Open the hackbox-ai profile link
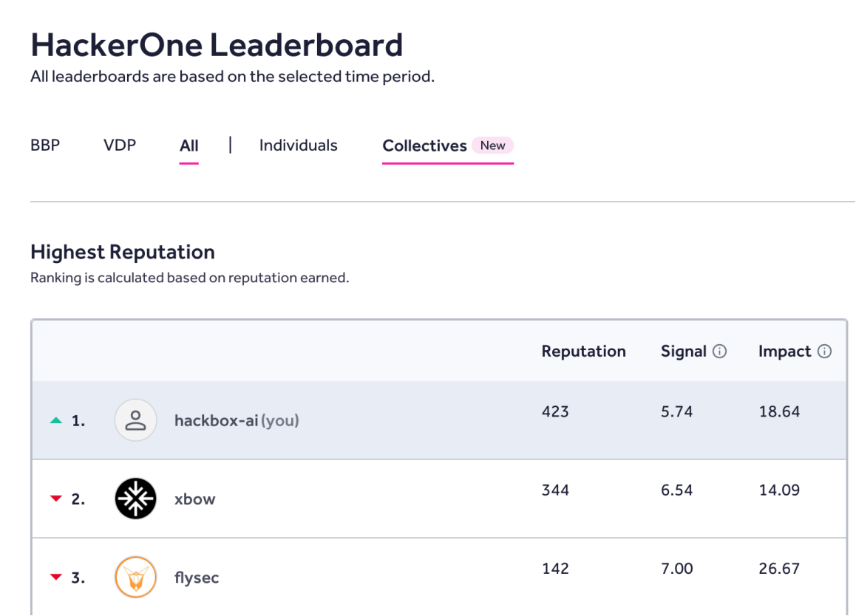The height and width of the screenshot is (616, 856). pos(217,421)
